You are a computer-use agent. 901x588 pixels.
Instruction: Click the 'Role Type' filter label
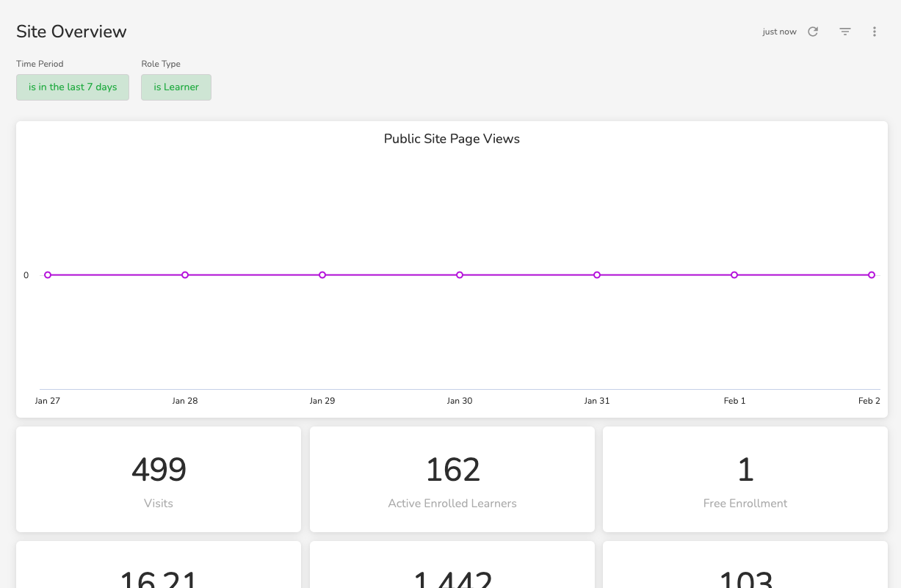click(x=161, y=64)
